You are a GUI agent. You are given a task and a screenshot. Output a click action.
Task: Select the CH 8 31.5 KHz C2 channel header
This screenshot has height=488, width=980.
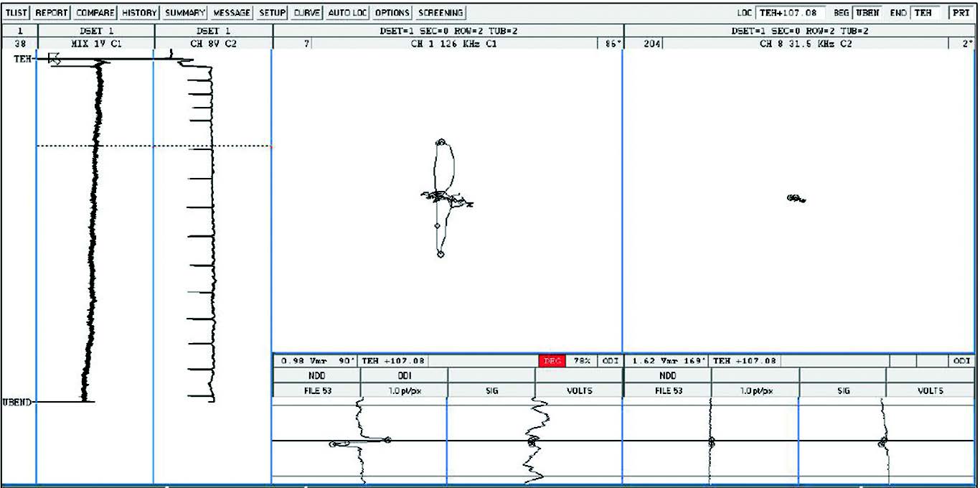[x=804, y=42]
